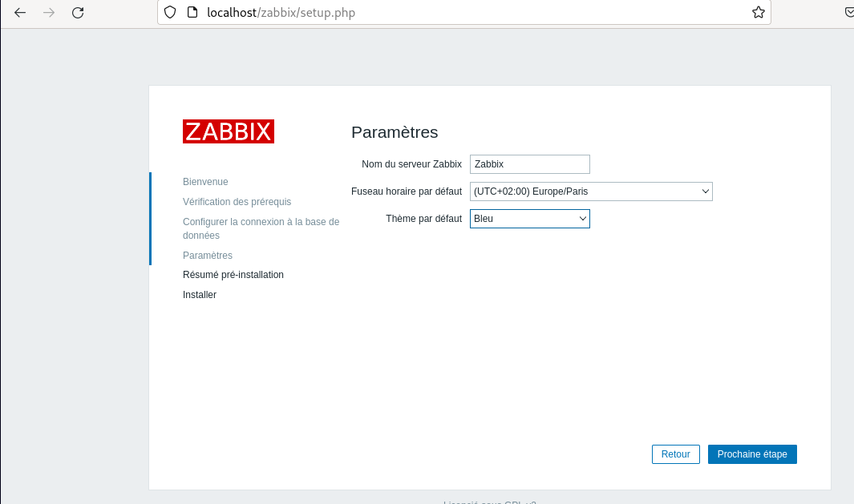Screen dimensions: 854x504
Task: Click the browser back arrow
Action: (x=20, y=13)
